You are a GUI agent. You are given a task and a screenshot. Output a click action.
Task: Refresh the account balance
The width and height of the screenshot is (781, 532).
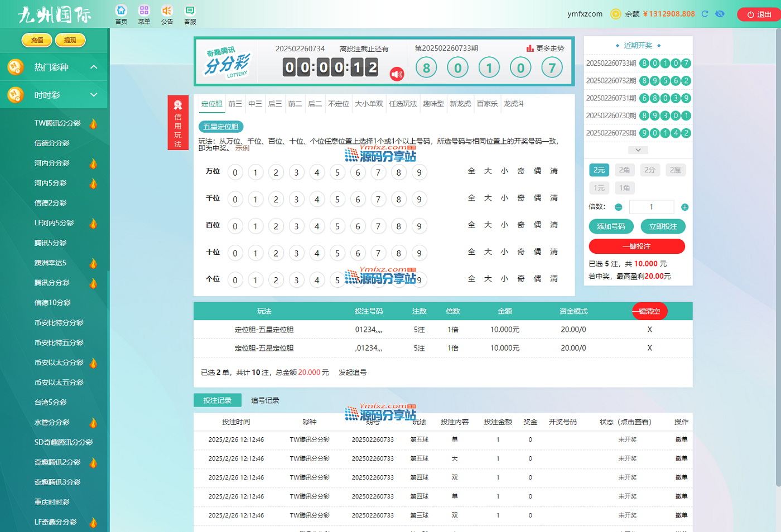(x=705, y=14)
